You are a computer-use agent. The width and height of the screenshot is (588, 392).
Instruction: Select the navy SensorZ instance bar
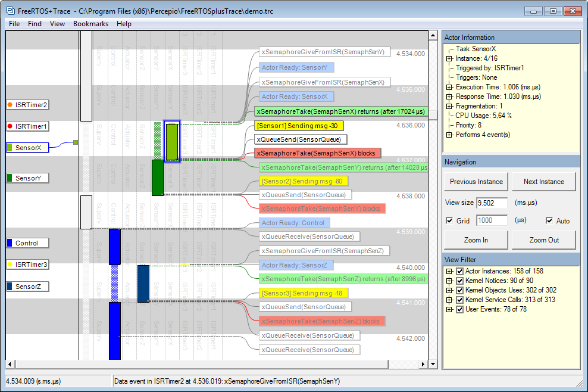143,284
